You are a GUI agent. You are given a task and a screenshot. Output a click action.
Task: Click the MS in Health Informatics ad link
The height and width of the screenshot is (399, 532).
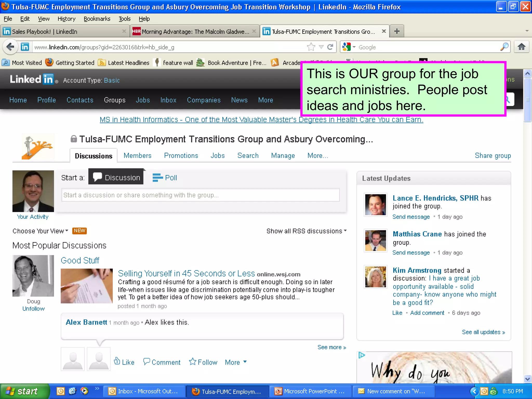(261, 119)
